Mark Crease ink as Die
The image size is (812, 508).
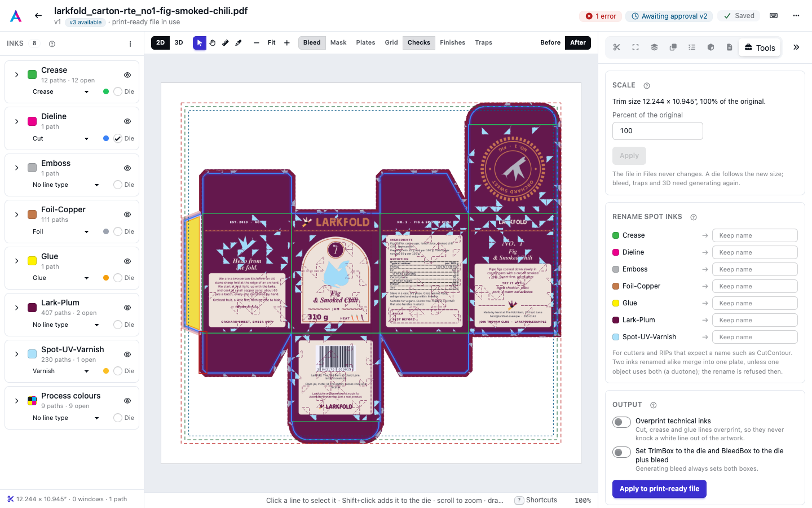(x=118, y=91)
